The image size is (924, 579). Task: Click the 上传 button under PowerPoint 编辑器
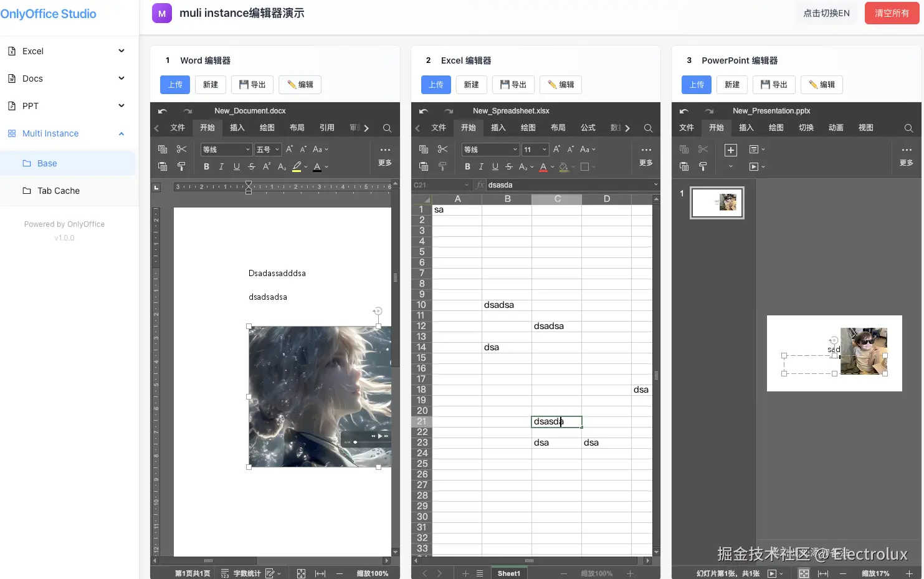pyautogui.click(x=697, y=85)
